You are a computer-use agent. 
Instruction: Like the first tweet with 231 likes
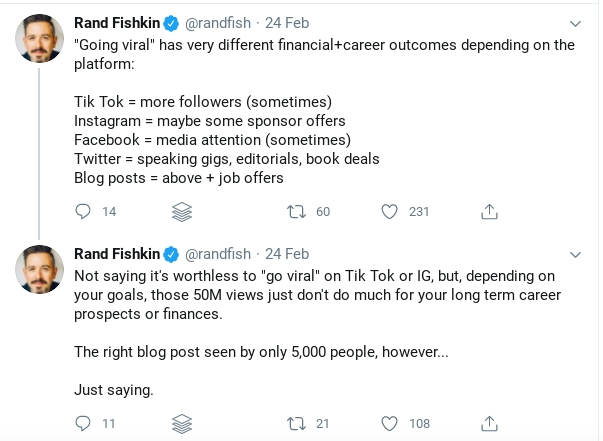point(390,211)
